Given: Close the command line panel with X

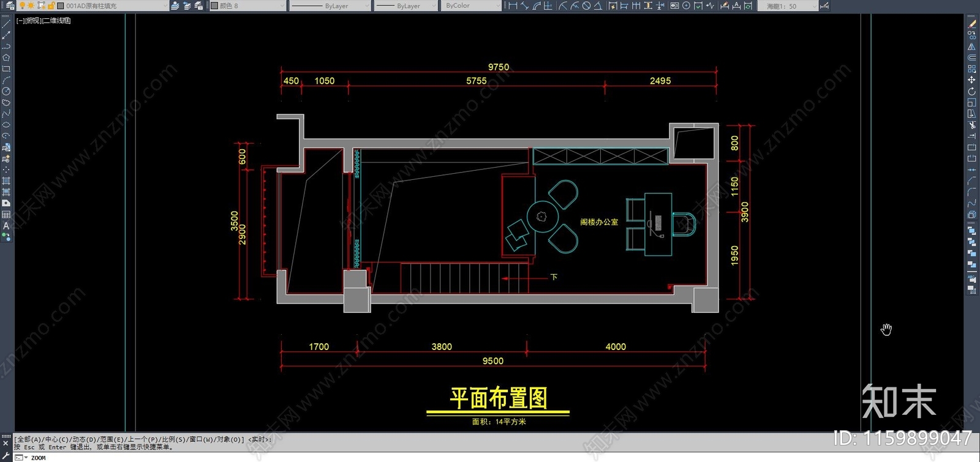Looking at the screenshot, I should click(x=6, y=444).
